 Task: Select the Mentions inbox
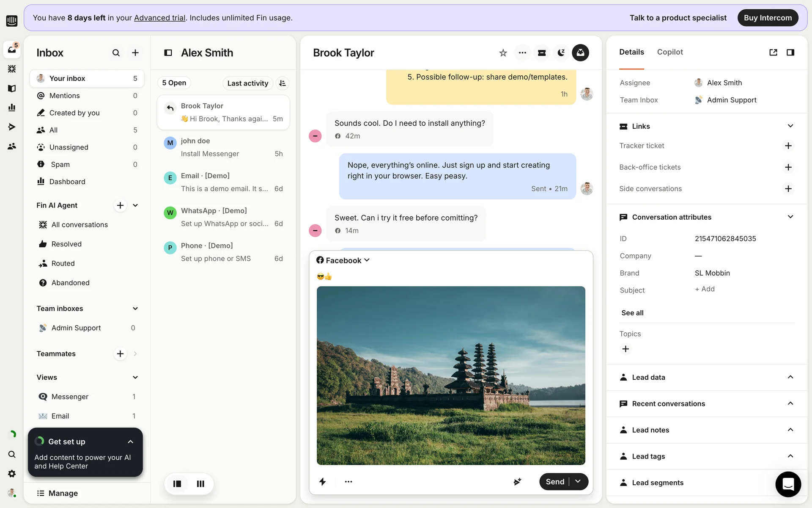tap(64, 96)
